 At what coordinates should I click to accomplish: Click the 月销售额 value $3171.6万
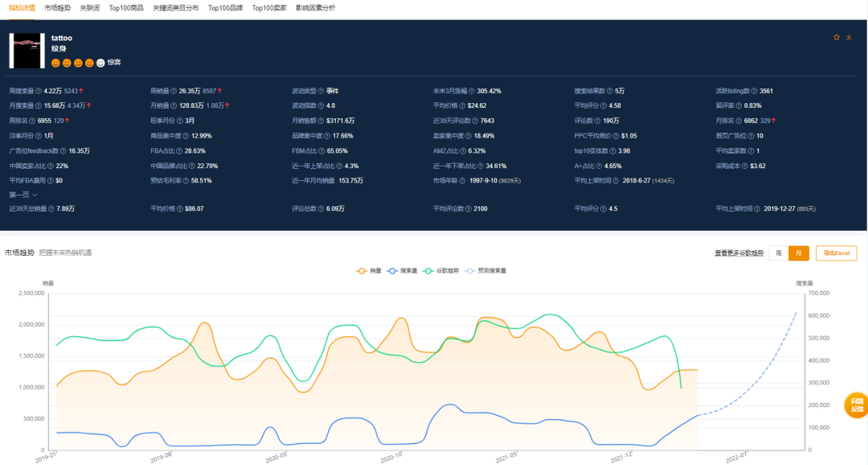(341, 121)
